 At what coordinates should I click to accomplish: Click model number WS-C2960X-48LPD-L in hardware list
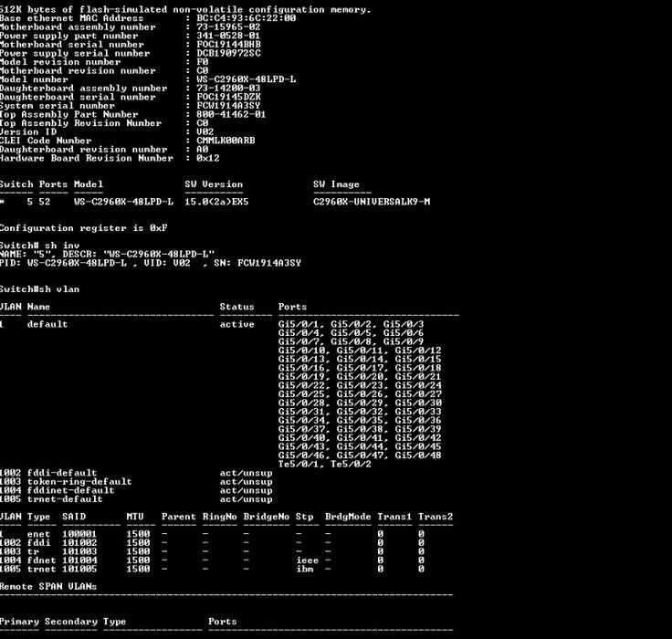(x=246, y=79)
